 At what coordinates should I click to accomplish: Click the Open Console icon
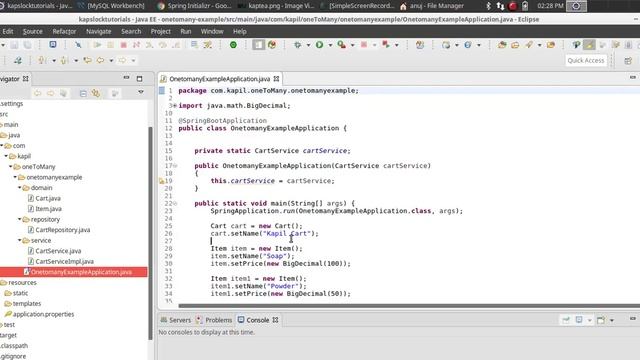pos(601,320)
